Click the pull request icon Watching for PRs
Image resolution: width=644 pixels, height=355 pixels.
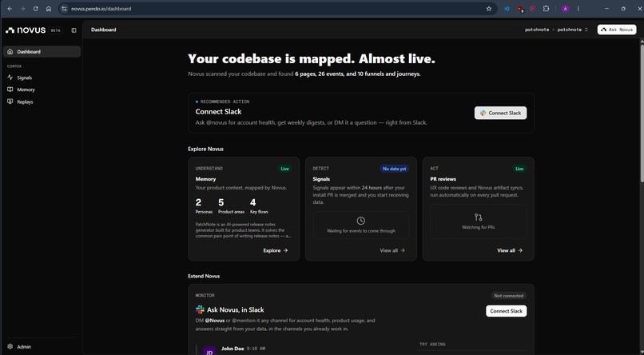478,217
